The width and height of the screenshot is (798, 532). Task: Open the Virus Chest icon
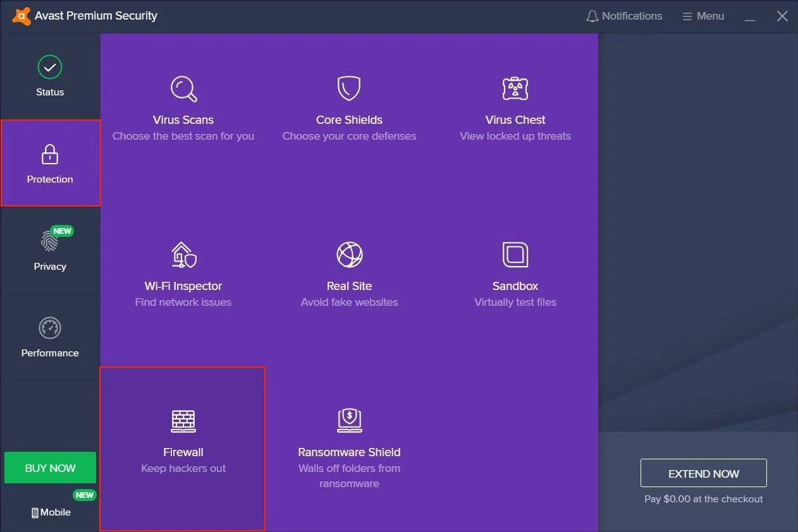(x=515, y=88)
